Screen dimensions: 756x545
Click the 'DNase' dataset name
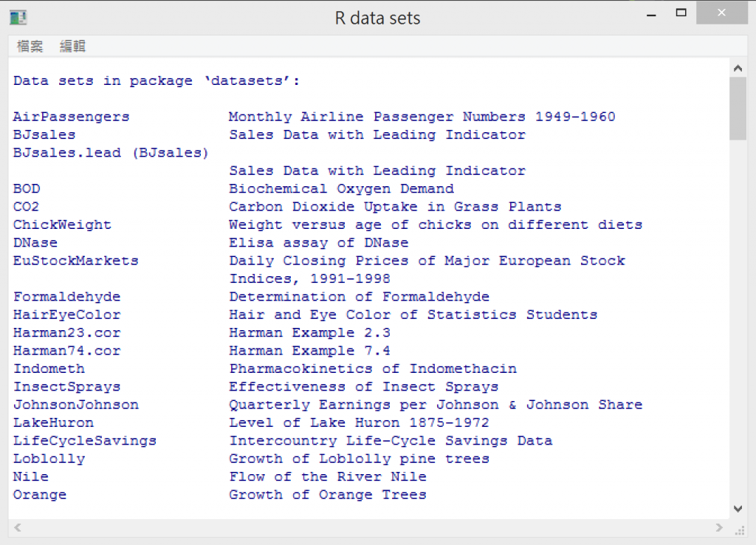[x=35, y=243]
